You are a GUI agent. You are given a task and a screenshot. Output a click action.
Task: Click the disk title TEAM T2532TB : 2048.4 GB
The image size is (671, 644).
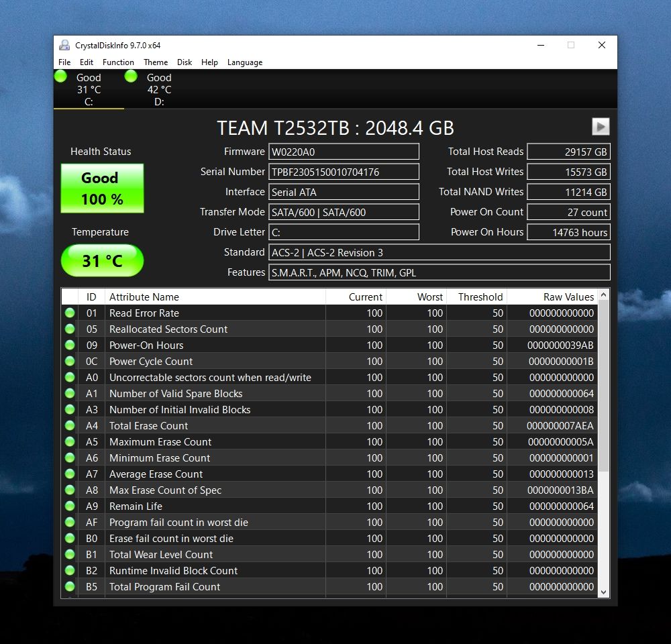coord(335,128)
